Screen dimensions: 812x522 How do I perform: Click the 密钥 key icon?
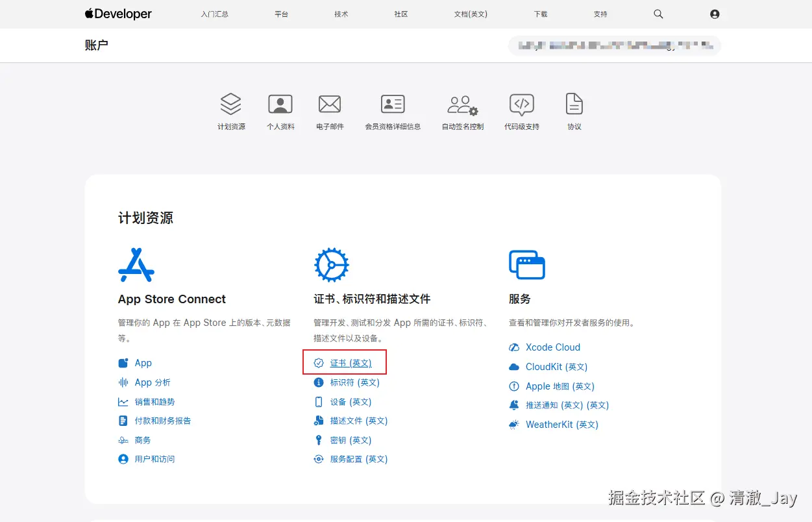319,440
